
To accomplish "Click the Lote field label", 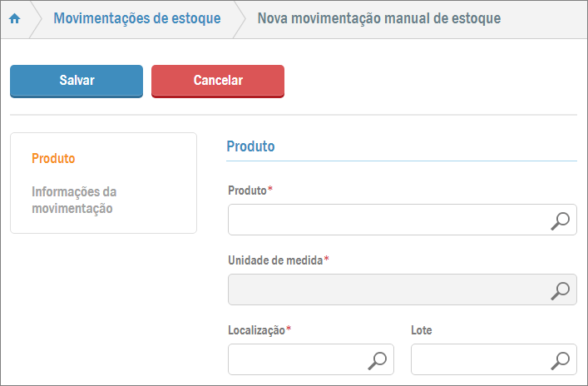I will 422,330.
